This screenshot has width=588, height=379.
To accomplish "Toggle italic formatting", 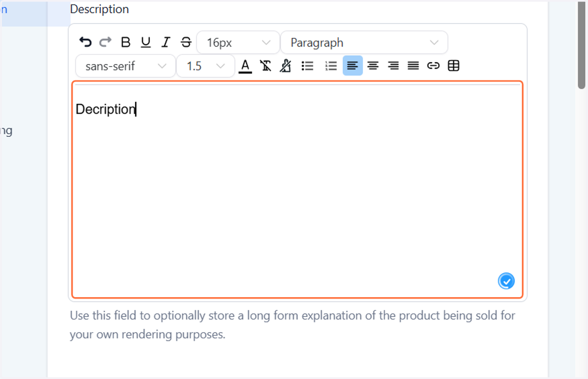I will click(166, 42).
